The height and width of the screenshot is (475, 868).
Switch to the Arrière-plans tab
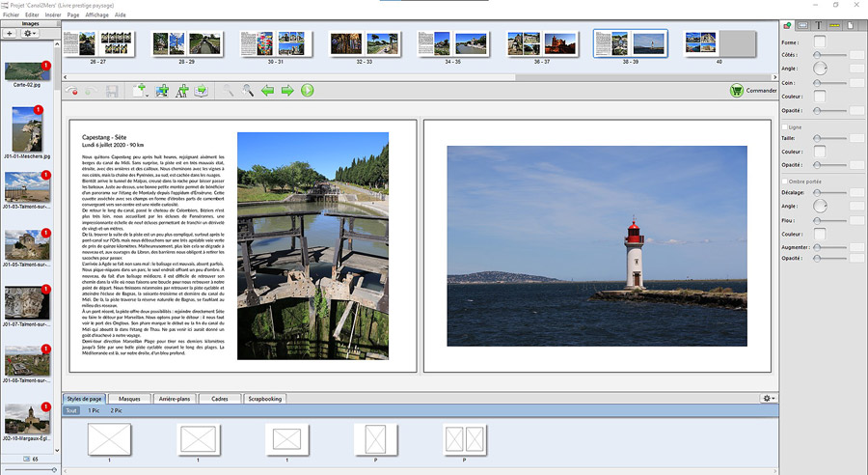(x=175, y=399)
